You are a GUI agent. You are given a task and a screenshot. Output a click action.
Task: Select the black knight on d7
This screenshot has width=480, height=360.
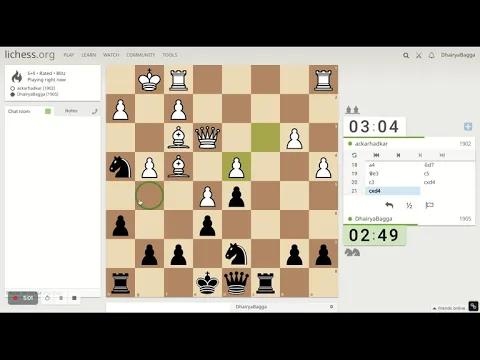236,253
